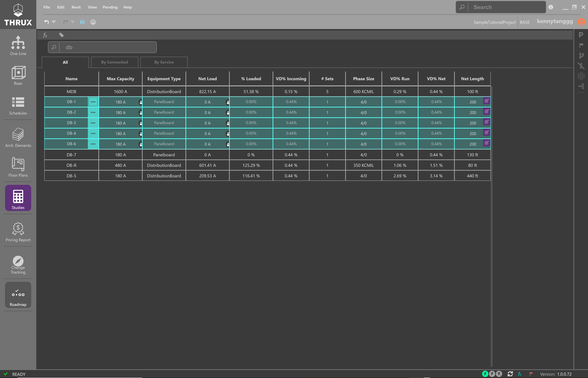The width and height of the screenshot is (588, 378).
Task: Open the redo history dropdown arrow
Action: pyautogui.click(x=73, y=22)
